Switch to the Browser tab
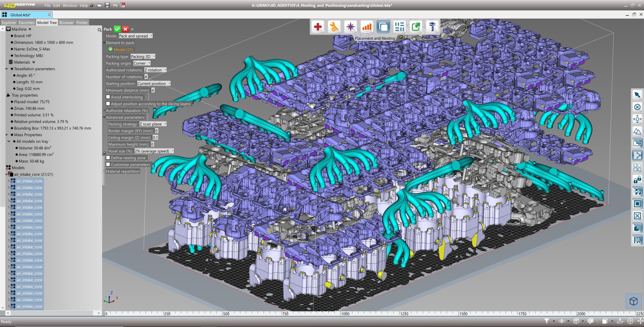 coord(66,23)
